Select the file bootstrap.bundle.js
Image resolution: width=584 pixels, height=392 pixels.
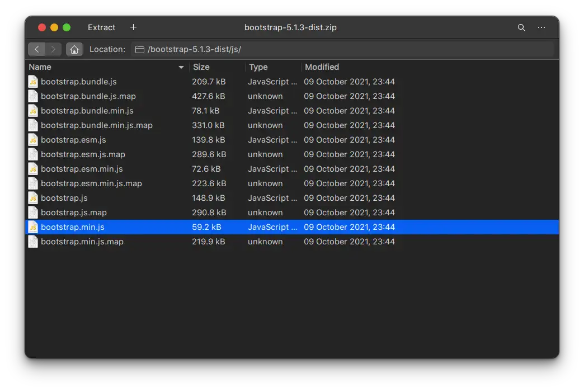[x=78, y=82]
